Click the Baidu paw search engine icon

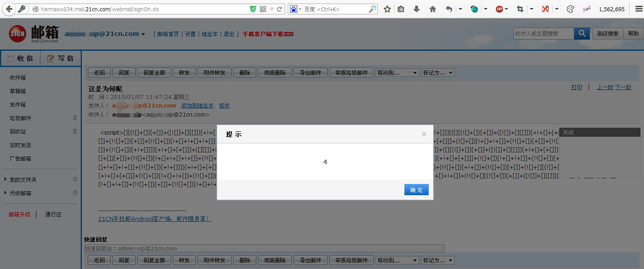pyautogui.click(x=293, y=9)
